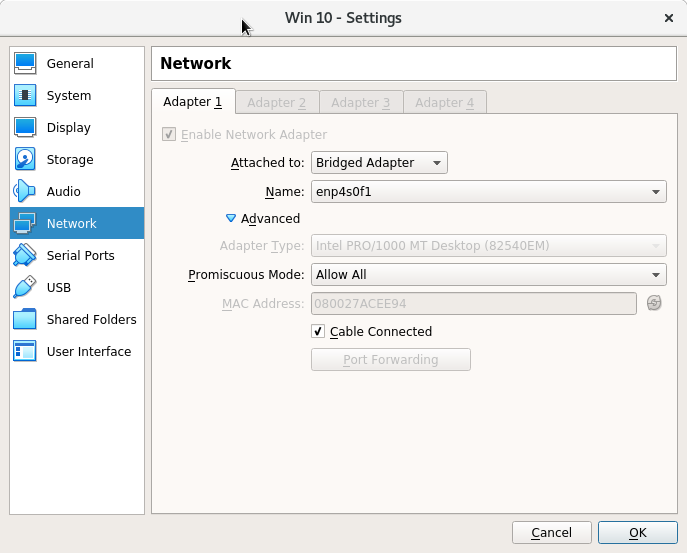Click the Win 10 - Settings title
687x553 pixels.
[x=343, y=18]
